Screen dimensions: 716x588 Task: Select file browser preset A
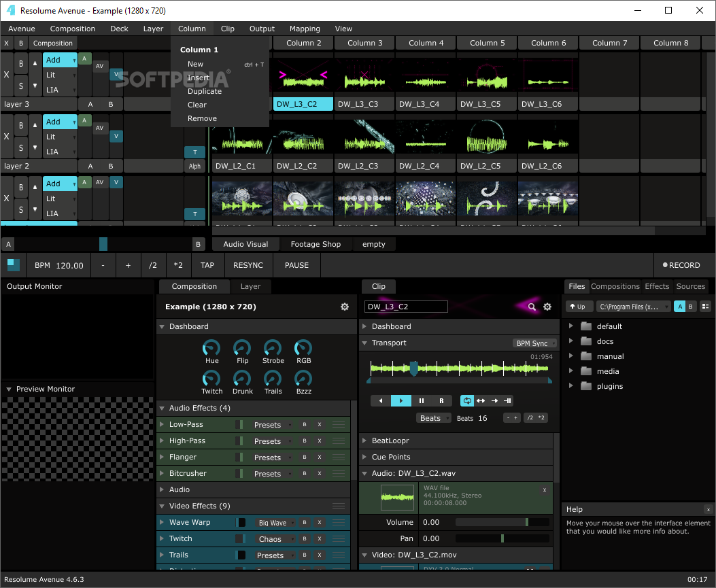(680, 307)
